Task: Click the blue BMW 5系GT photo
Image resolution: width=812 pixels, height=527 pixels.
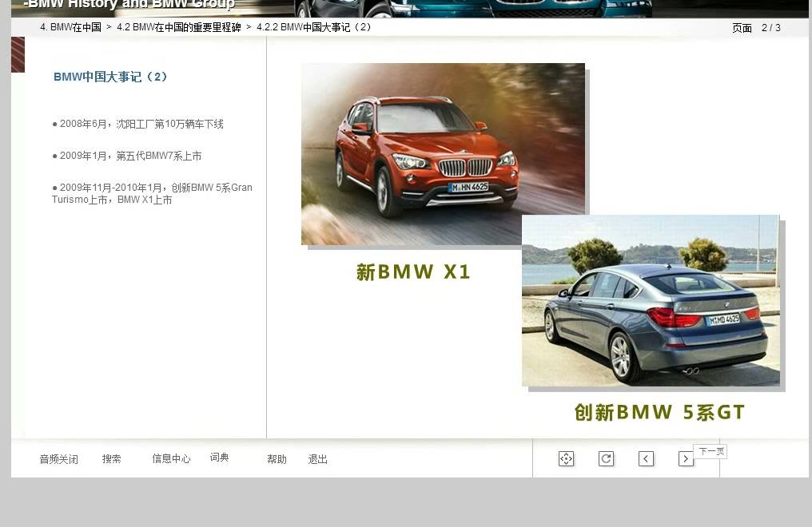Action: click(651, 300)
